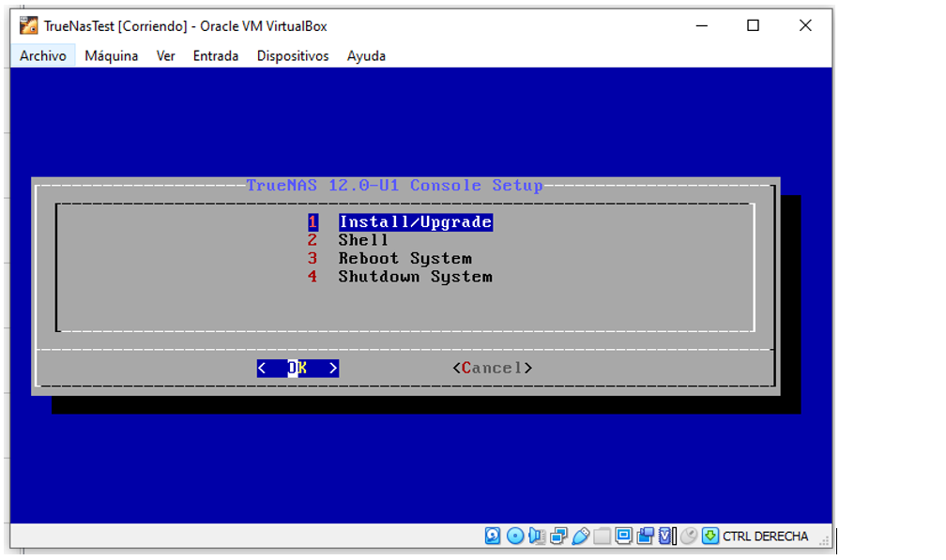The height and width of the screenshot is (560, 946).
Task: Confirm with the OK button
Action: tap(298, 369)
